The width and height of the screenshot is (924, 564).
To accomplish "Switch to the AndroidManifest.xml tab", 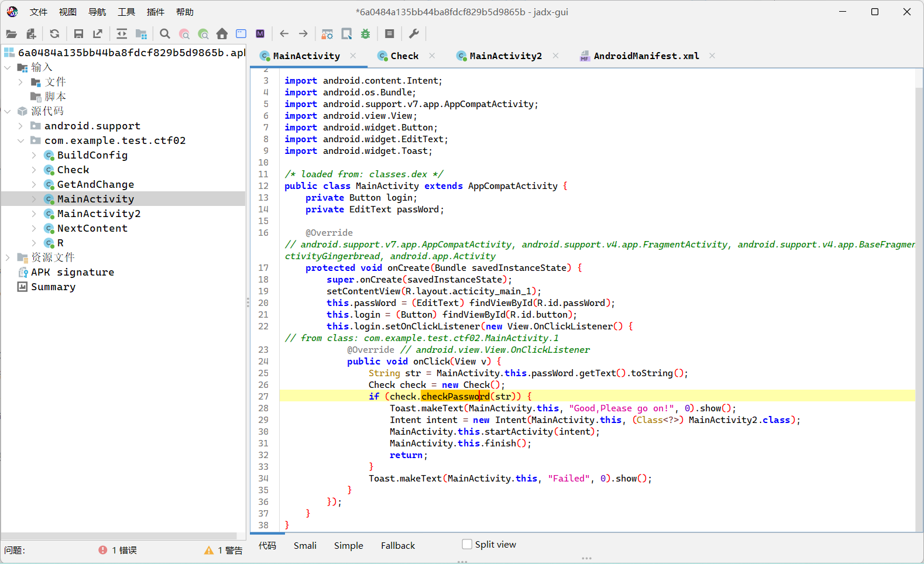I will click(646, 56).
